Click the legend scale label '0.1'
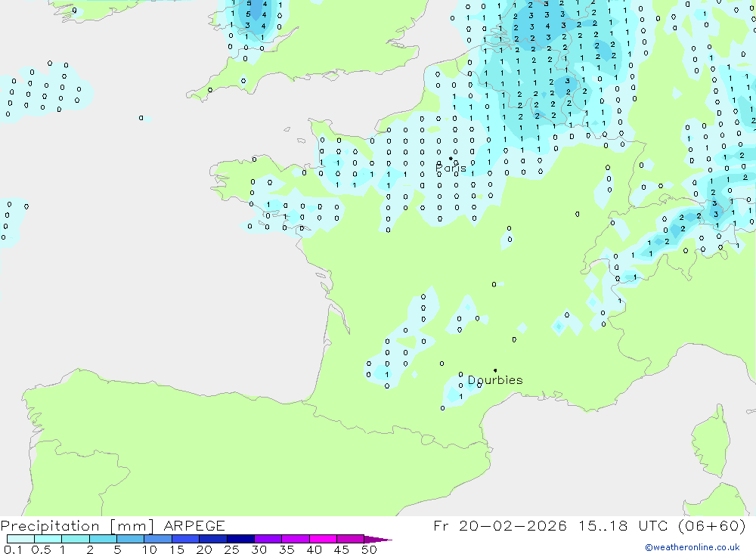Viewport: 756px width, 554px height. coord(13,549)
